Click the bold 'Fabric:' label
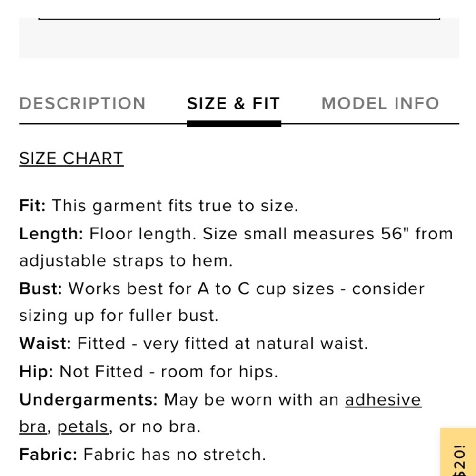 pos(48,455)
